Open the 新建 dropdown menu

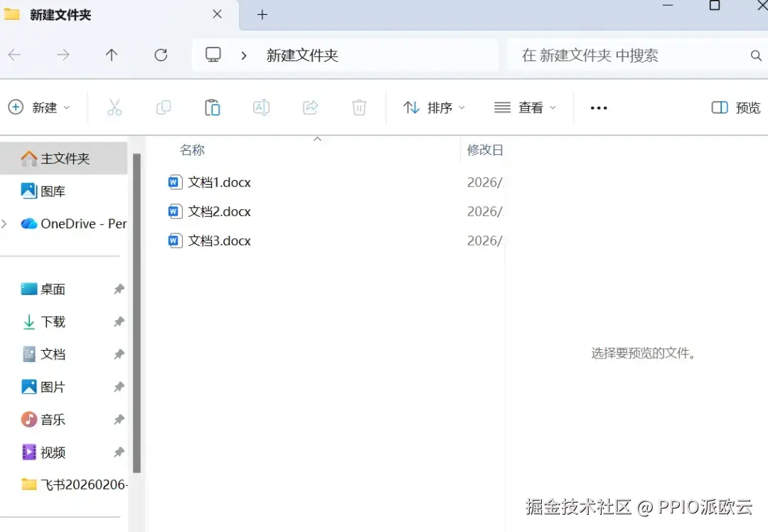(39, 107)
